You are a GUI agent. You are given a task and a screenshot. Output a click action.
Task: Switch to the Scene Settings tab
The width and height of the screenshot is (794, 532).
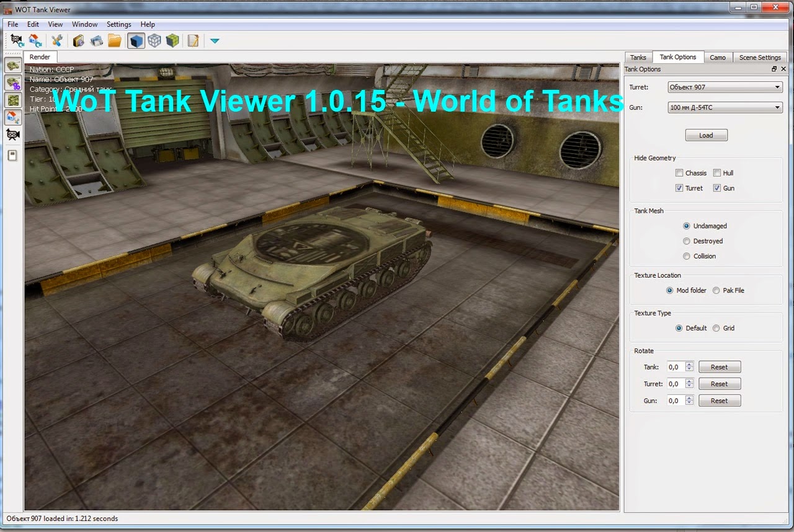pyautogui.click(x=760, y=57)
